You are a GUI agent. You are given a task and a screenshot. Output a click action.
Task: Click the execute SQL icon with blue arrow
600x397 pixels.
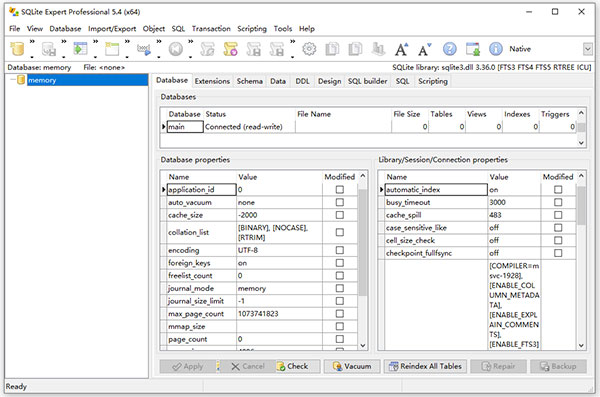coord(144,49)
